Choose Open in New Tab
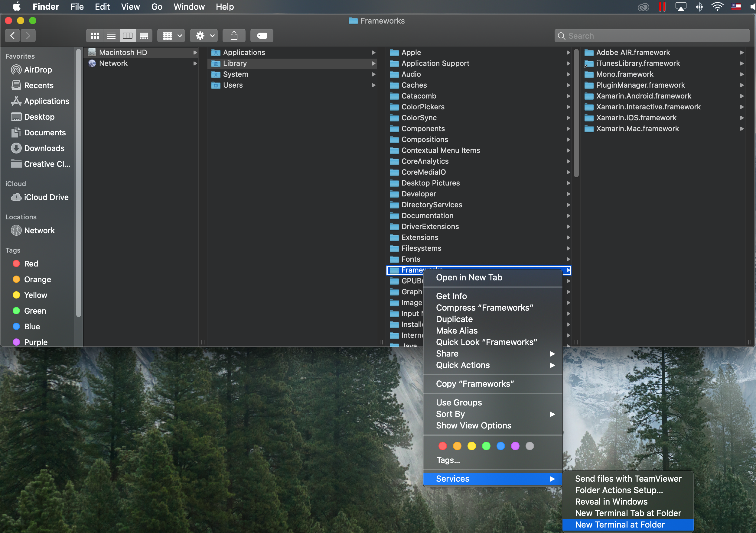756x533 pixels. pos(493,277)
